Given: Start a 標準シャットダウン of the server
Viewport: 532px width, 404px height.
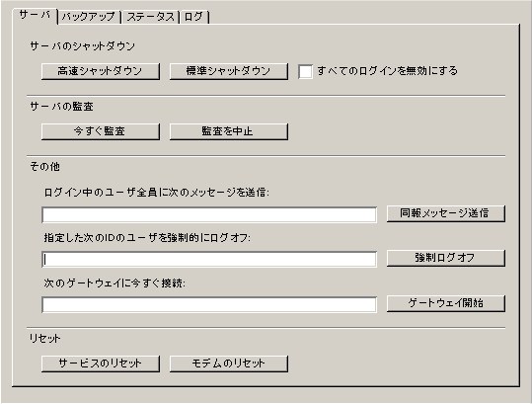Looking at the screenshot, I should coord(229,71).
